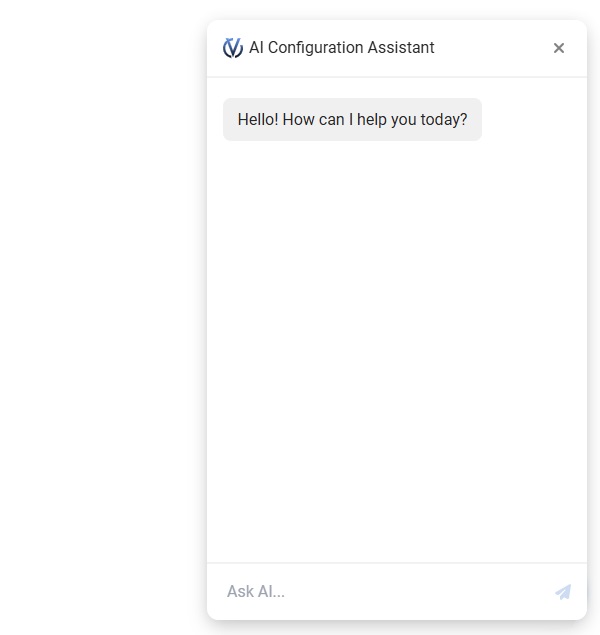600x635 pixels.
Task: Click the AI Configuration Assistant logo icon
Action: click(x=233, y=48)
